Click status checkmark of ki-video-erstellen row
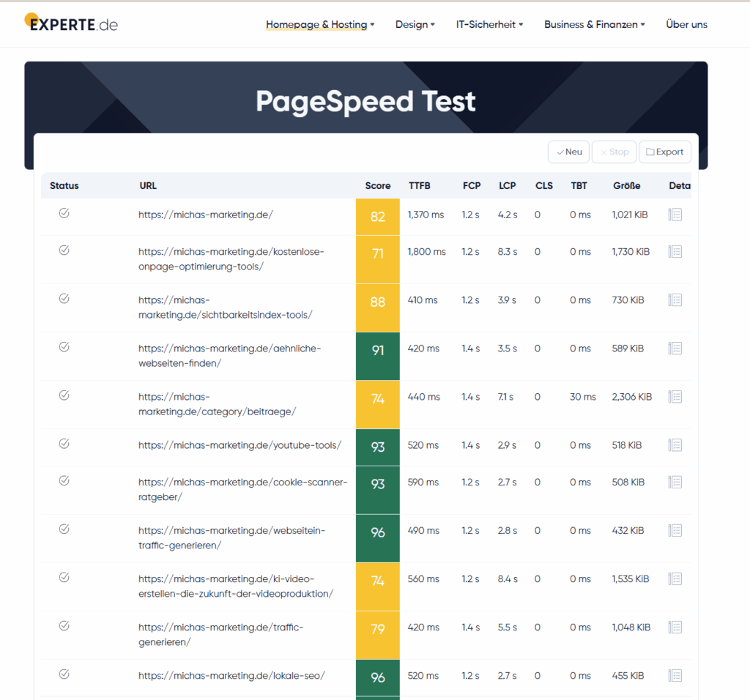The height and width of the screenshot is (700, 750). point(64,578)
